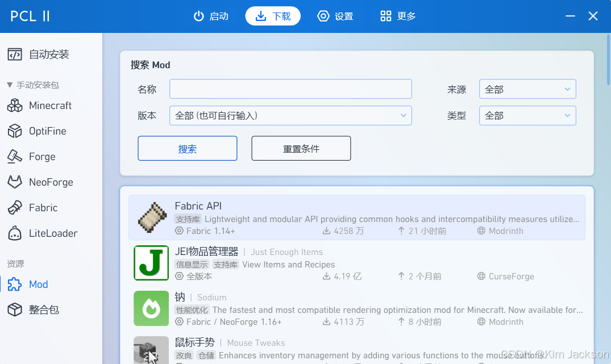The width and height of the screenshot is (611, 364).
Task: Click the update arrow icon on Sodium
Action: tap(401, 322)
